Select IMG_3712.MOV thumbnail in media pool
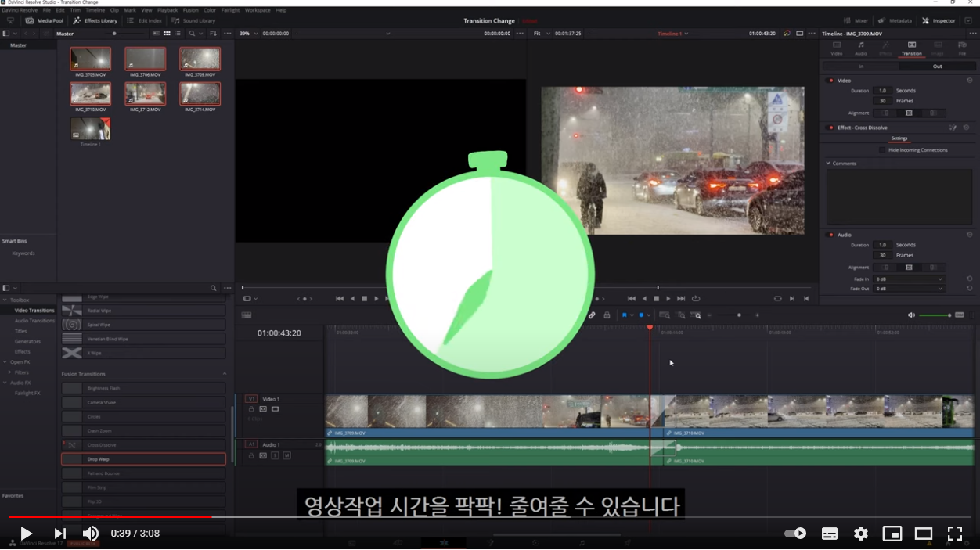 point(145,94)
